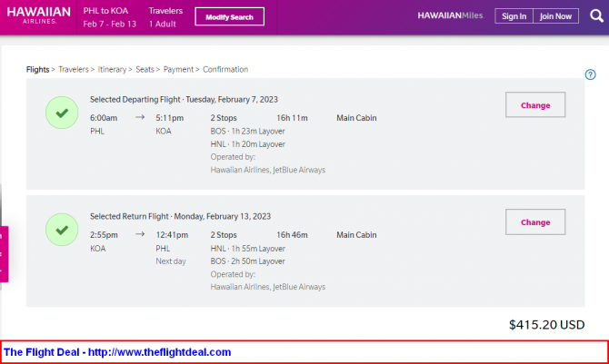Click the Modify Search button

coord(230,16)
